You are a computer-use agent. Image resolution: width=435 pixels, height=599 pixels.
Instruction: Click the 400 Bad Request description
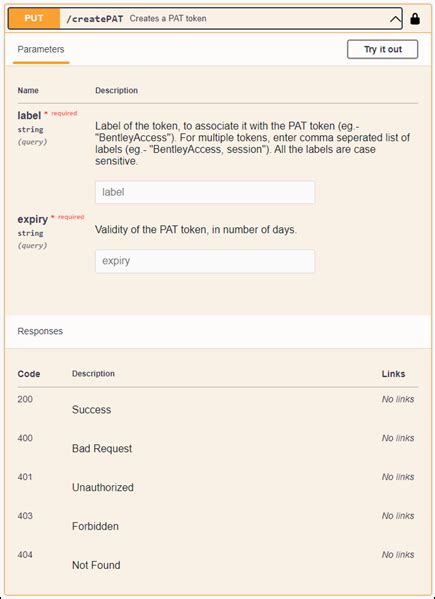[x=102, y=448]
